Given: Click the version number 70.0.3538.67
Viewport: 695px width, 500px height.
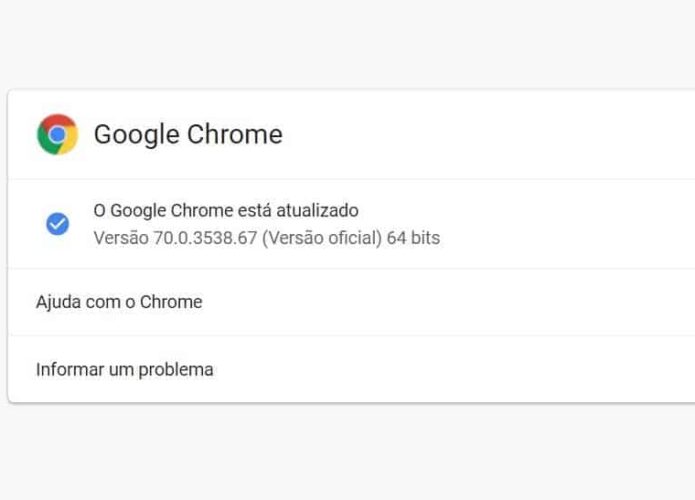Looking at the screenshot, I should click(205, 238).
